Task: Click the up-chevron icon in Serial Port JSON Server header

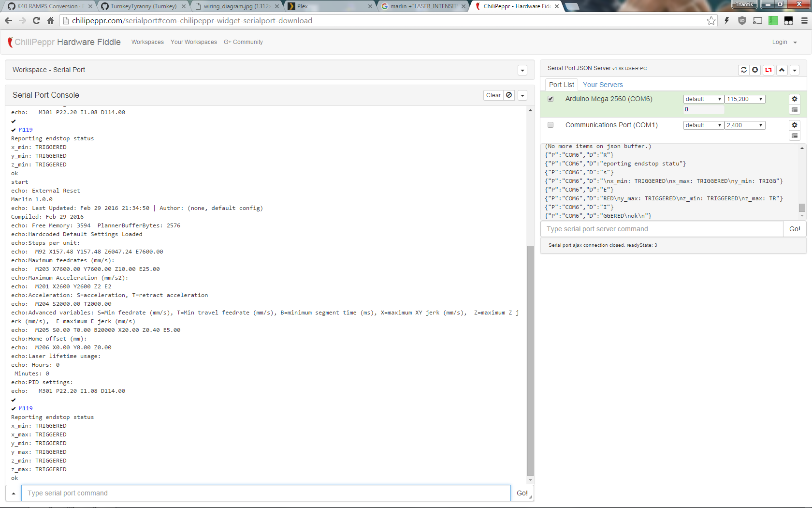Action: pyautogui.click(x=782, y=70)
